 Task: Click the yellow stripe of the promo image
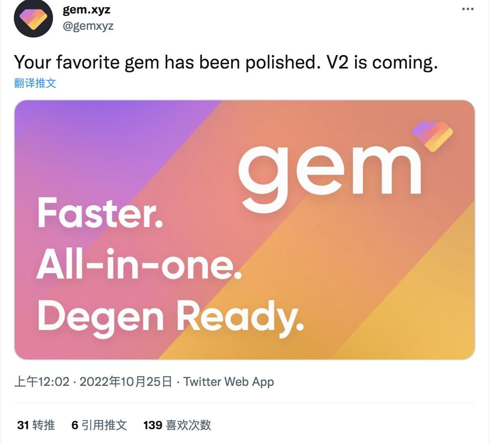click(408, 310)
